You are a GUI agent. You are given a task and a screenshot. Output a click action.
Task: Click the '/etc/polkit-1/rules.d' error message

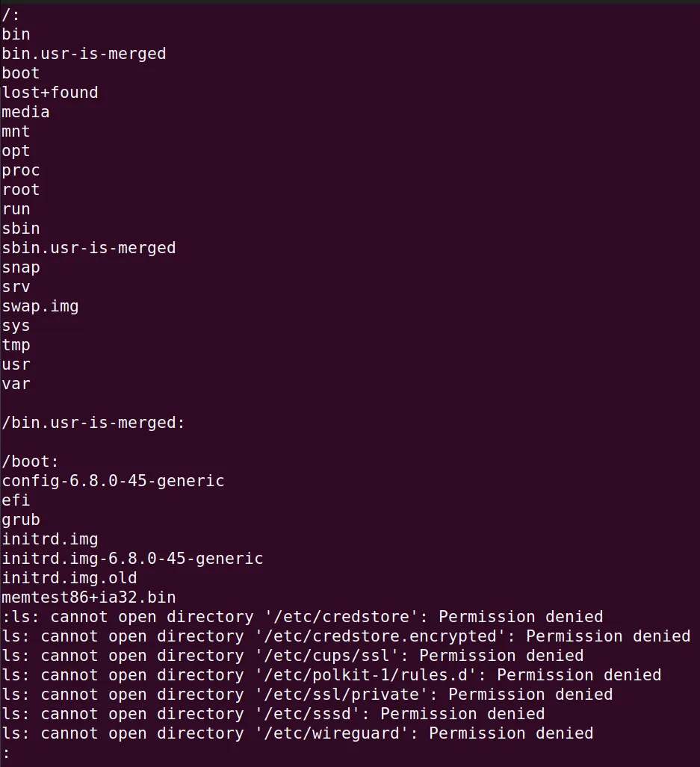[331, 675]
